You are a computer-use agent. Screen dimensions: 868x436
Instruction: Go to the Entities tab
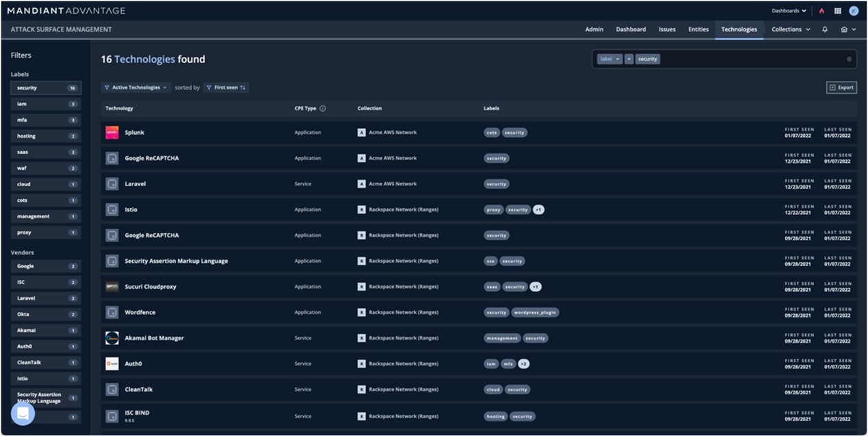698,29
